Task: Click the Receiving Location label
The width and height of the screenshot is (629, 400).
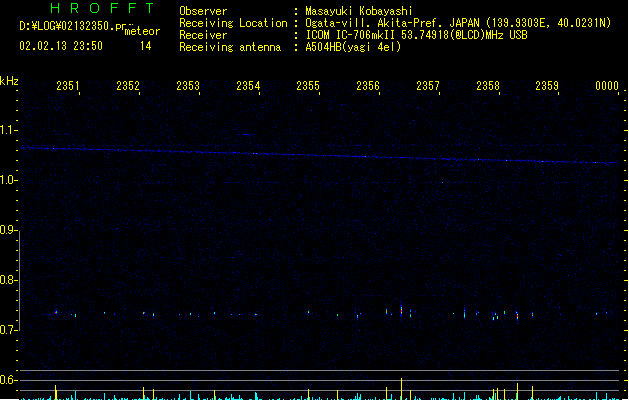Action: coord(233,23)
